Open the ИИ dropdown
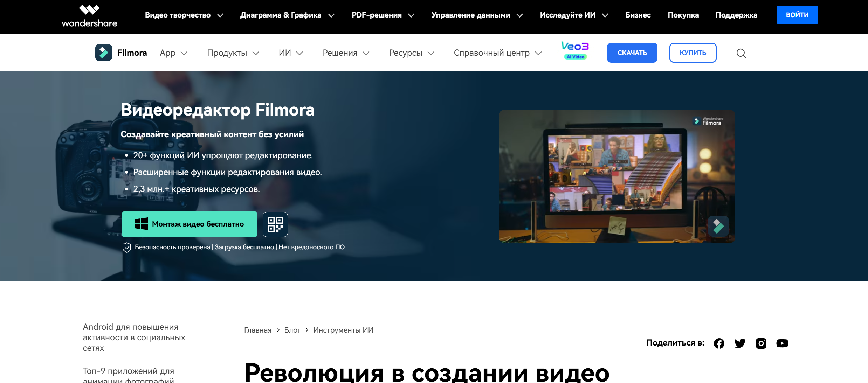The image size is (868, 383). [291, 53]
